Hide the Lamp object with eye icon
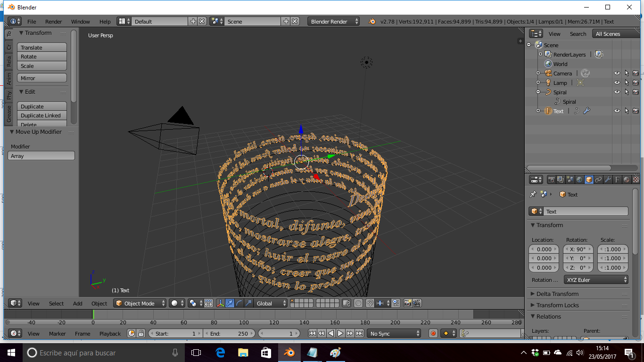 pyautogui.click(x=617, y=82)
